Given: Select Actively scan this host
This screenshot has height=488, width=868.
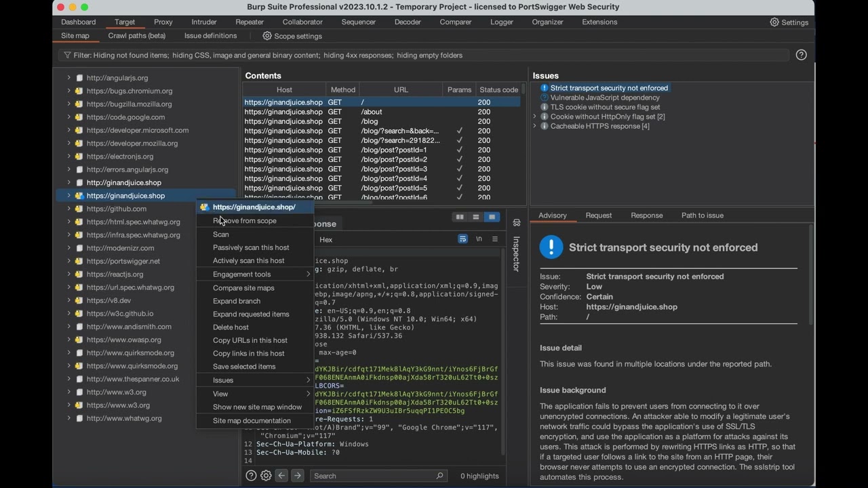Looking at the screenshot, I should (255, 261).
